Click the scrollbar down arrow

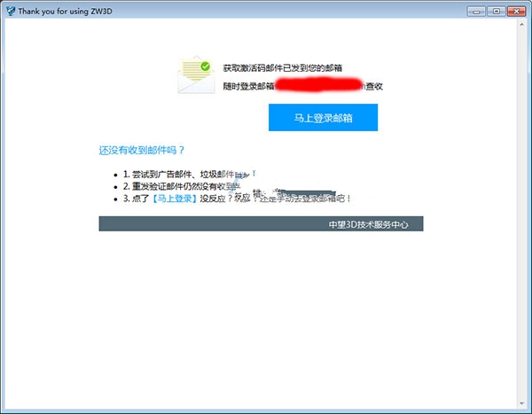click(521, 403)
